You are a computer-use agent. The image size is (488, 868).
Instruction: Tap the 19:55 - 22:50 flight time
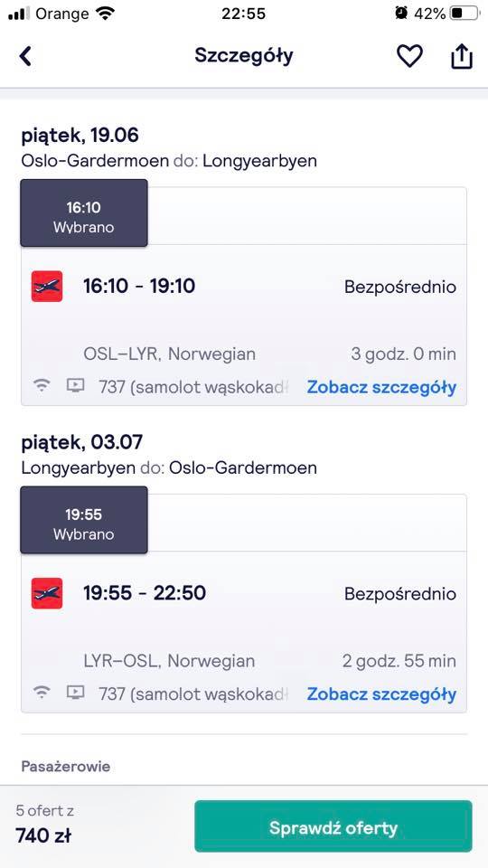(x=145, y=593)
